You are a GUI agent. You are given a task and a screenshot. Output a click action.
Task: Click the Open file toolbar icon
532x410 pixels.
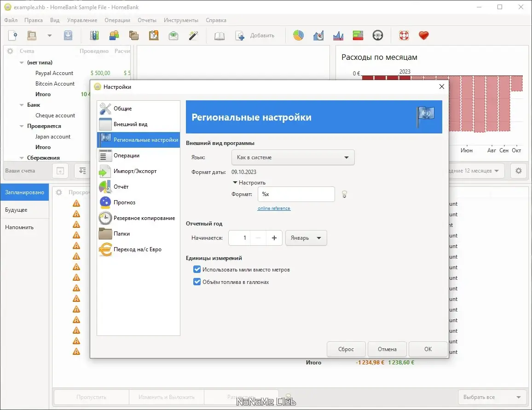(x=32, y=35)
